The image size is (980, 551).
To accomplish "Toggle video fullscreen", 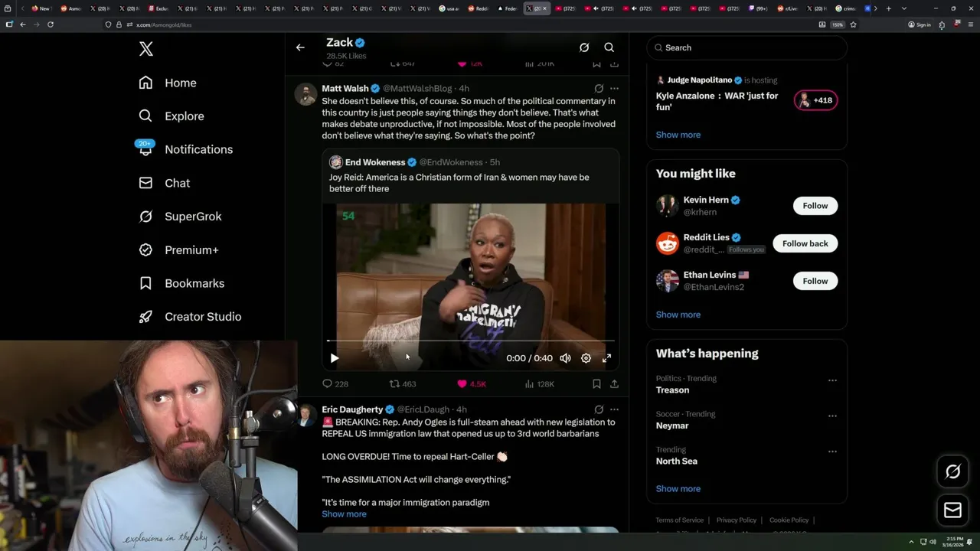I will 606,358.
